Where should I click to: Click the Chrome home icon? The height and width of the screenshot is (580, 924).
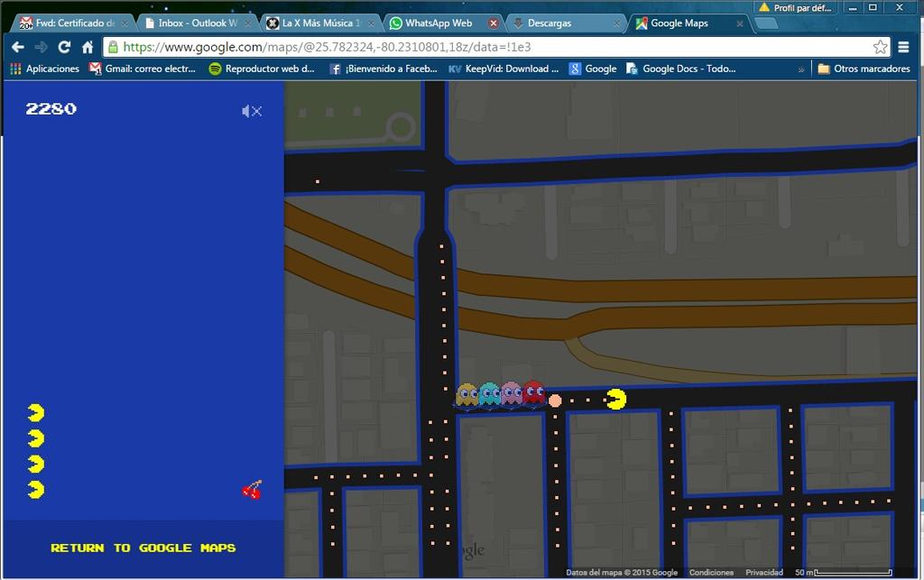tap(88, 46)
